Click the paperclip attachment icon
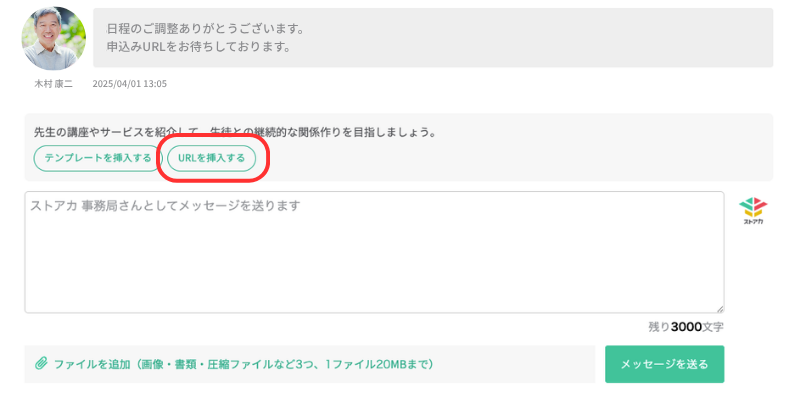 (41, 364)
